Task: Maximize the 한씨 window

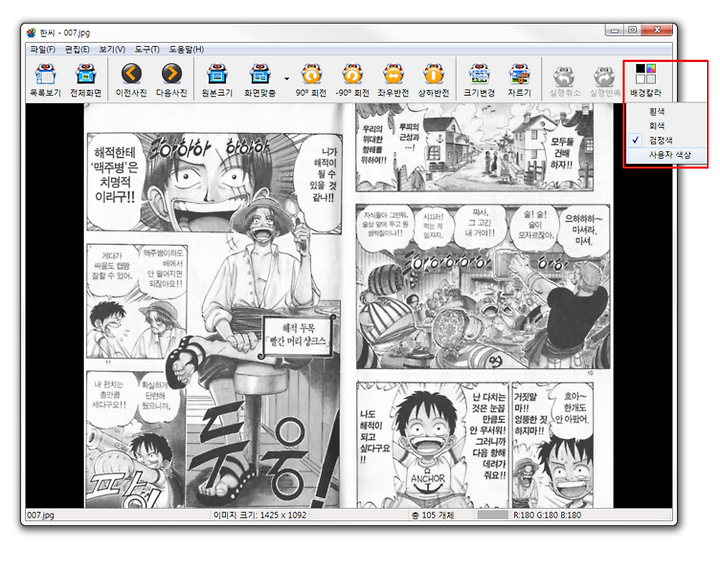Action: click(632, 30)
